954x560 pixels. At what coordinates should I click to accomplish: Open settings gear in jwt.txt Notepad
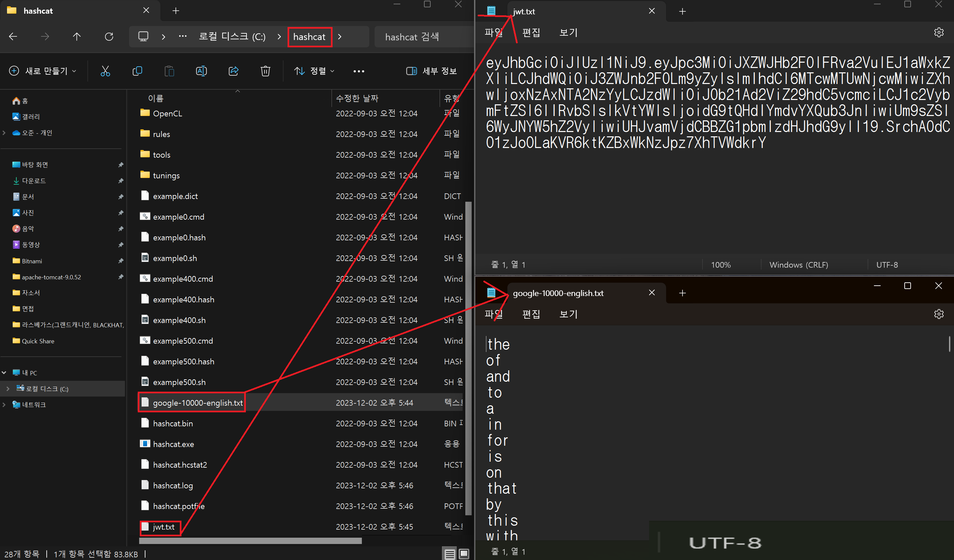coord(938,33)
